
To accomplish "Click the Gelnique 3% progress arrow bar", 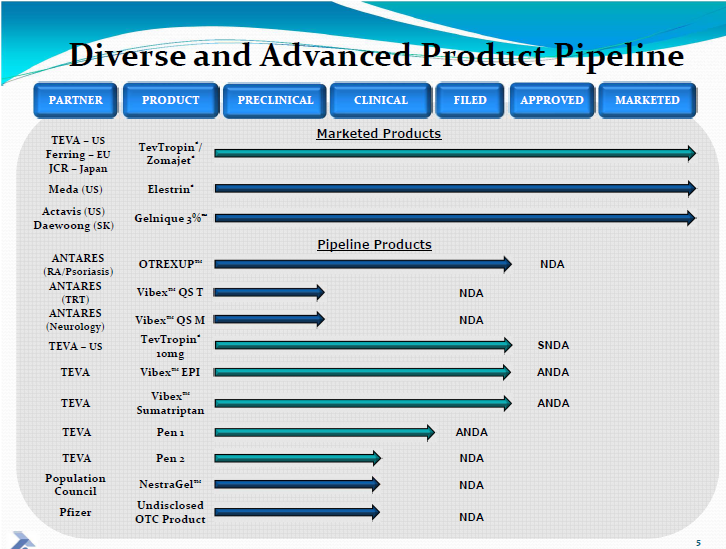I will (x=455, y=218).
